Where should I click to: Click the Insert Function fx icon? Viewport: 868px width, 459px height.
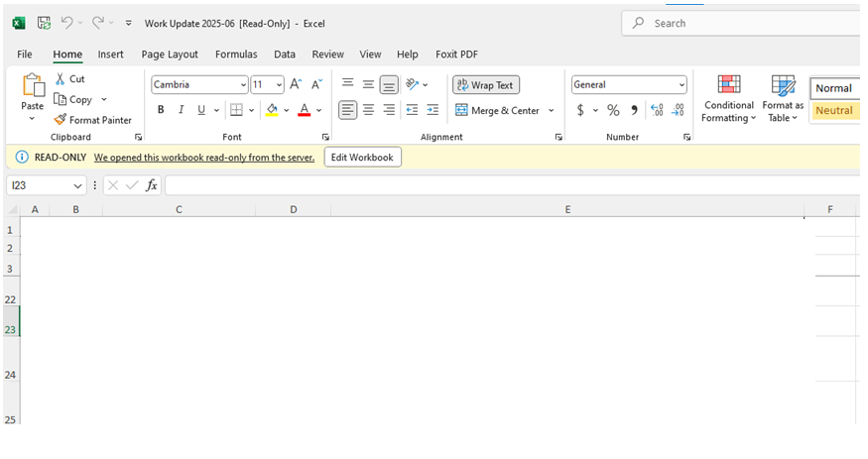pos(151,185)
